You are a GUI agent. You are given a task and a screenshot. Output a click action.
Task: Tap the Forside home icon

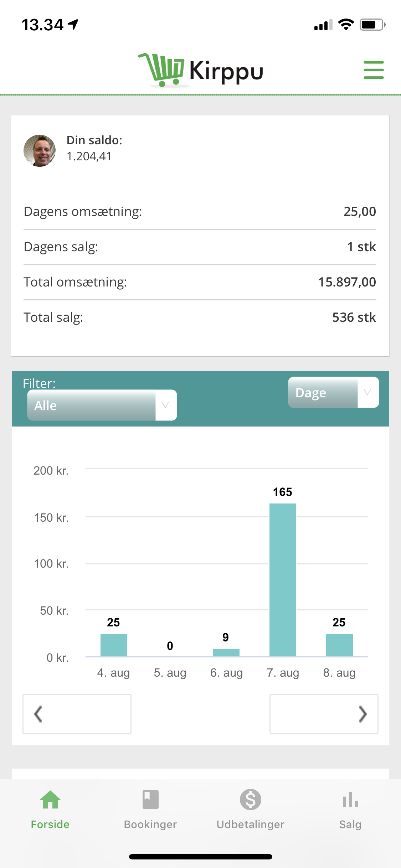(50, 800)
